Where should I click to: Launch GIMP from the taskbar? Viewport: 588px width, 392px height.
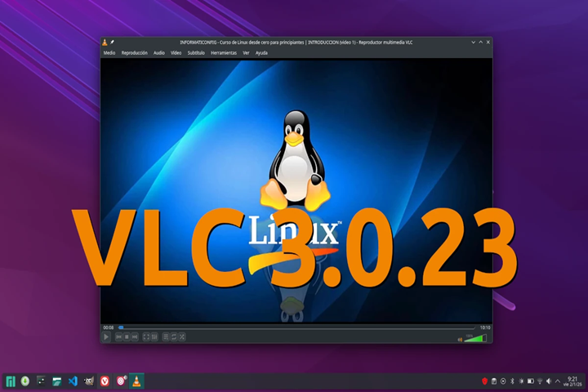pos(89,381)
